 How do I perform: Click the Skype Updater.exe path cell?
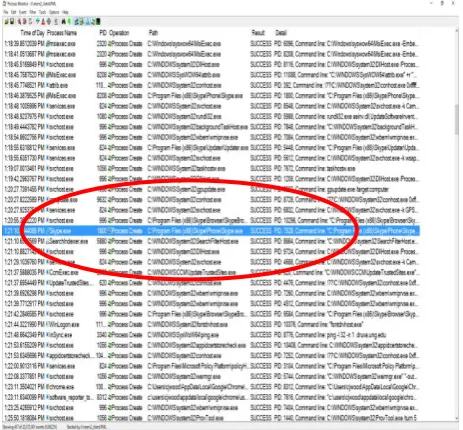coord(198,147)
